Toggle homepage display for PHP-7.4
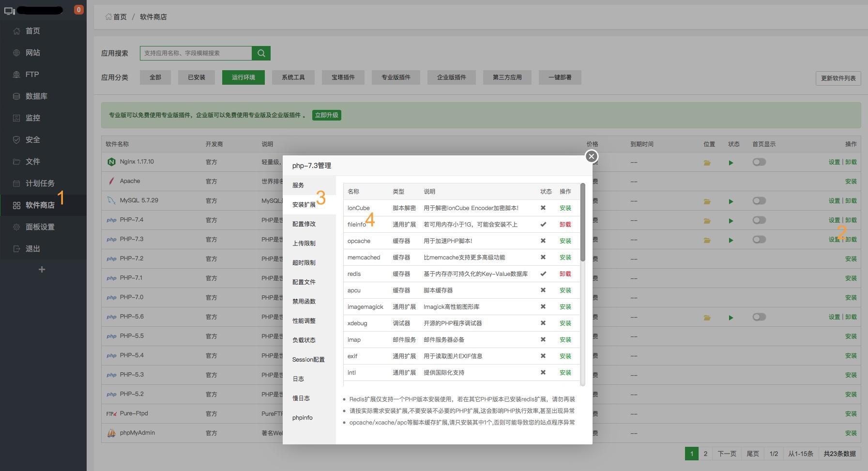 pyautogui.click(x=759, y=220)
